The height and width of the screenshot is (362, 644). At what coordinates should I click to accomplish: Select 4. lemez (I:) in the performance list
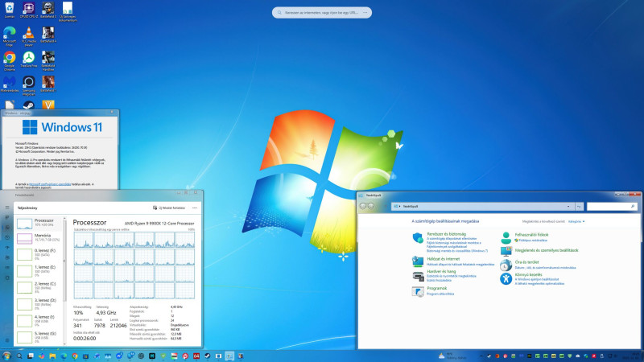[x=39, y=320]
